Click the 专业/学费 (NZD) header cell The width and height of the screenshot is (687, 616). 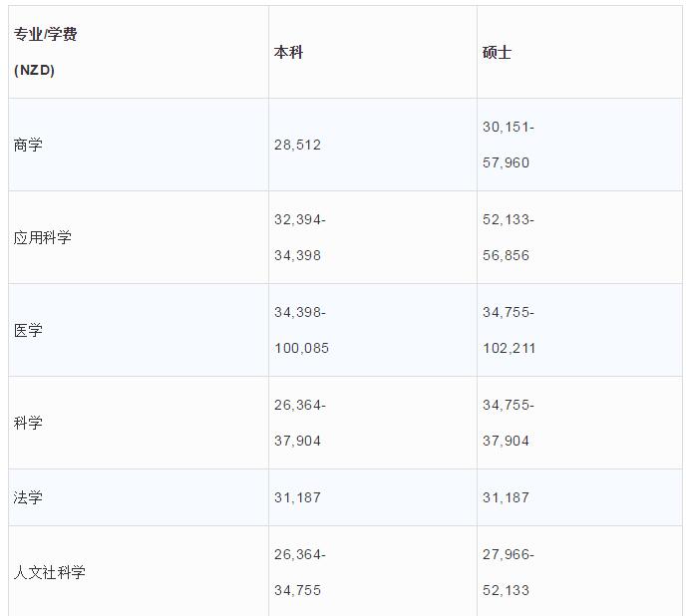[x=45, y=52]
